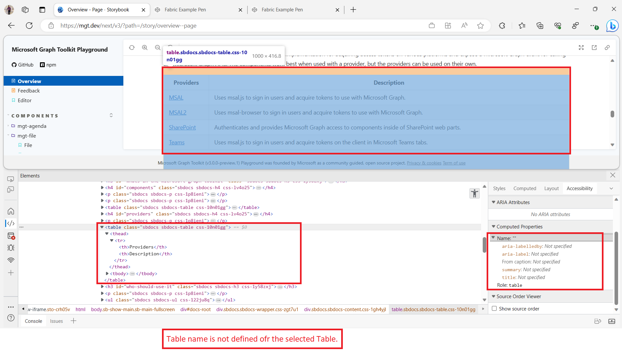Switch to the Computed tab

click(524, 188)
